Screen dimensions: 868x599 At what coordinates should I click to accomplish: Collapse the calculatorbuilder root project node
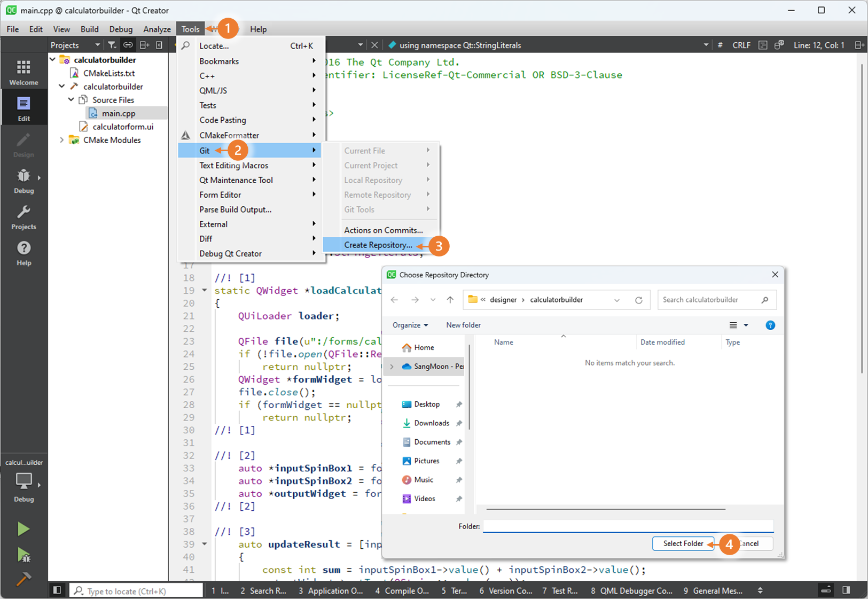[x=53, y=59]
